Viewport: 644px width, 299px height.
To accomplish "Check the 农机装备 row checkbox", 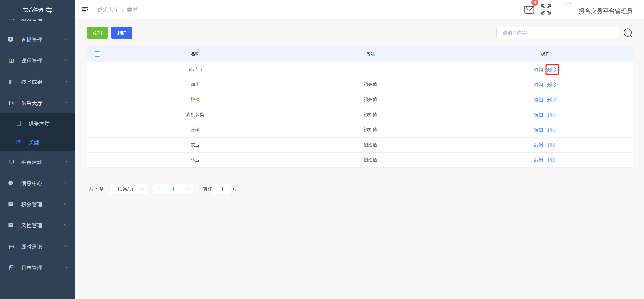I will pos(96,114).
